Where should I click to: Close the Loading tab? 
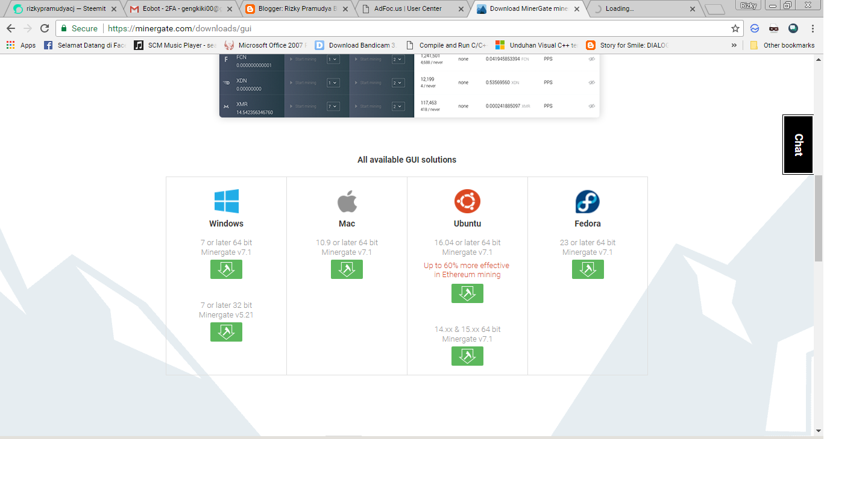tap(693, 9)
